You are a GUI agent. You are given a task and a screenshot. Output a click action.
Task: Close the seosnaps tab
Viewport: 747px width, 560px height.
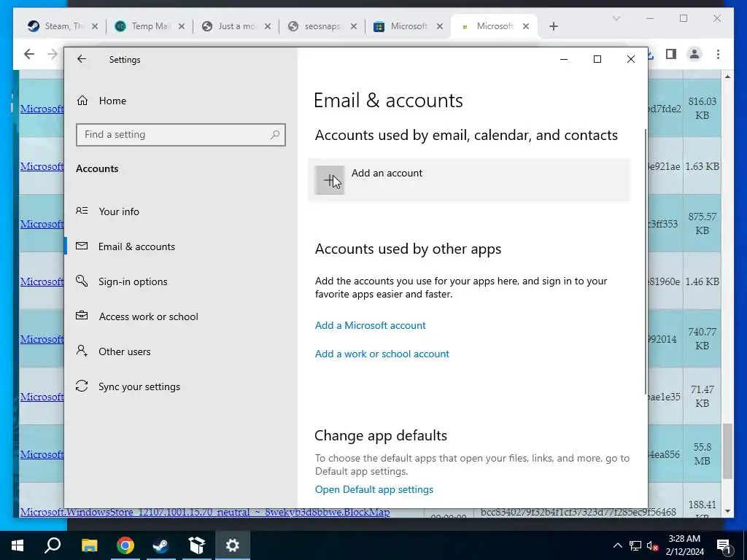tap(354, 26)
